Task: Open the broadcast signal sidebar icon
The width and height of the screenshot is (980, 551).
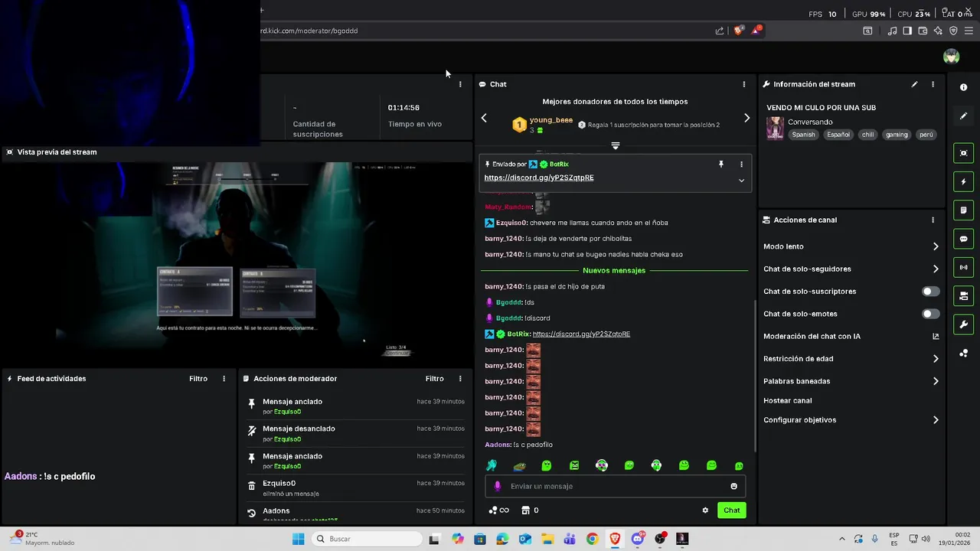Action: tap(963, 267)
